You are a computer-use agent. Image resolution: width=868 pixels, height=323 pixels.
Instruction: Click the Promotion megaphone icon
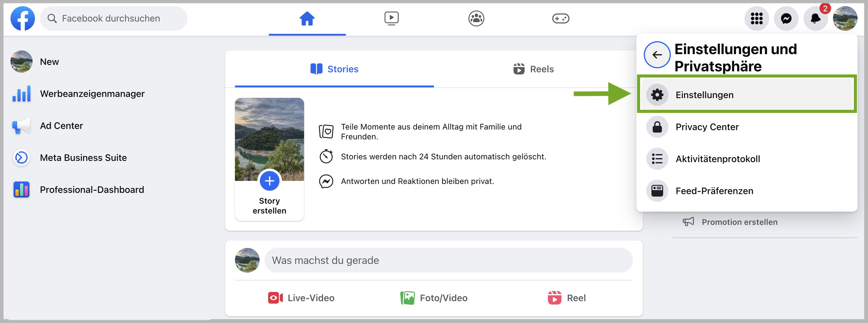688,222
